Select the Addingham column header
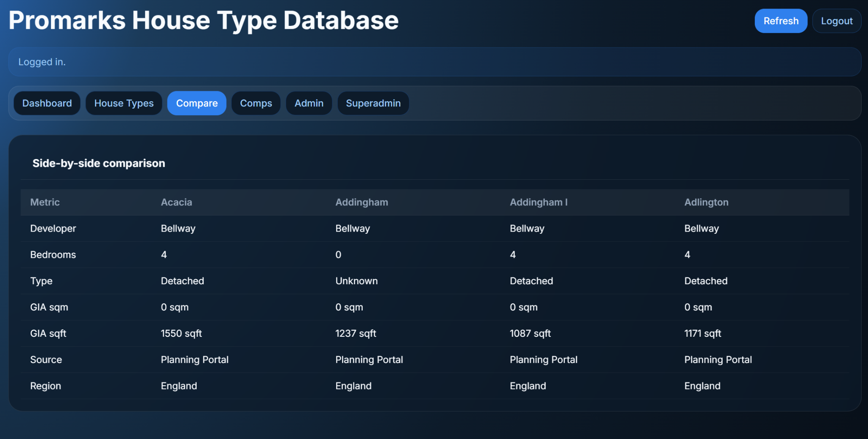The image size is (868, 439). [362, 202]
